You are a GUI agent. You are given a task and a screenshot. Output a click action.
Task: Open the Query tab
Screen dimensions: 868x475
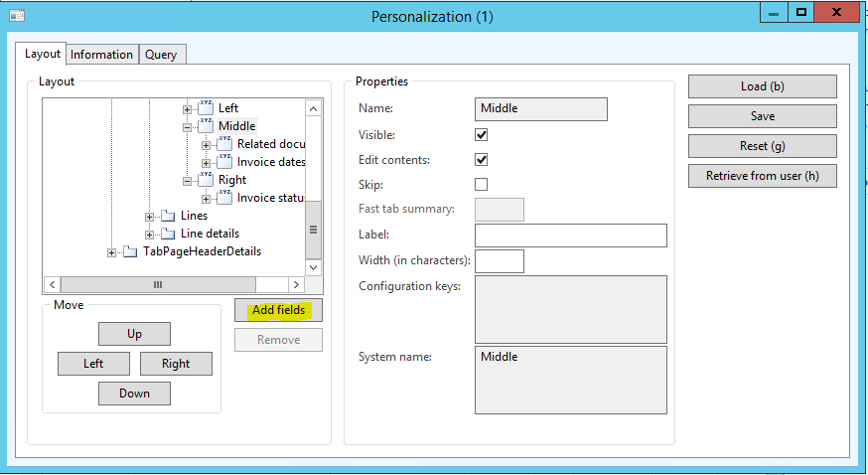(161, 55)
